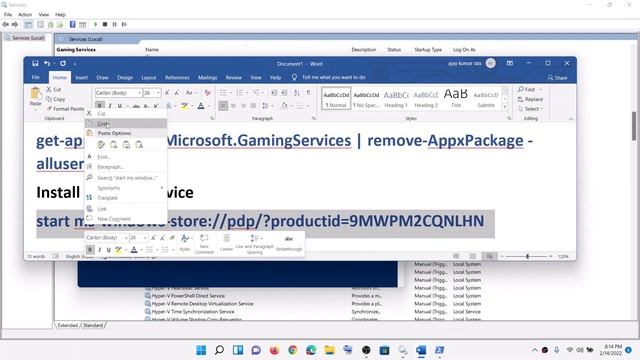The height and width of the screenshot is (360, 640).
Task: Open the Action menu in Services window
Action: (x=25, y=14)
